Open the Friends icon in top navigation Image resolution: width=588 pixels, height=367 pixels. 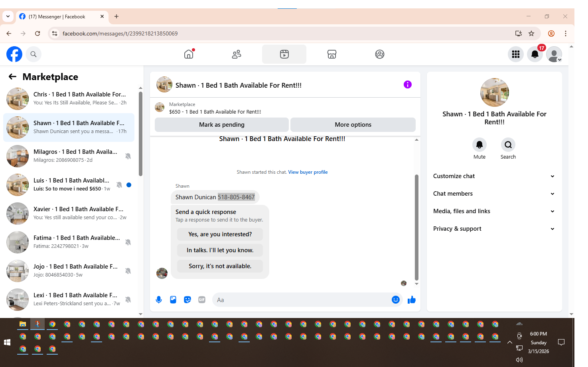(237, 54)
